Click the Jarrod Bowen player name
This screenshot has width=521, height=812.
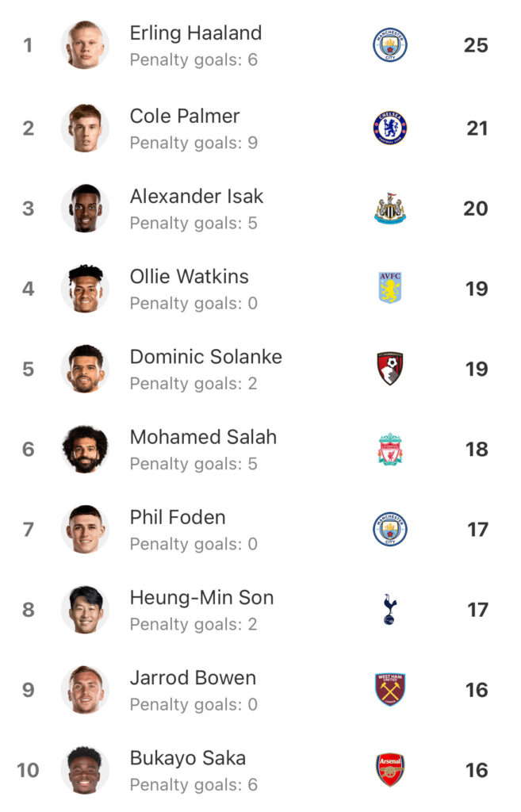(193, 678)
